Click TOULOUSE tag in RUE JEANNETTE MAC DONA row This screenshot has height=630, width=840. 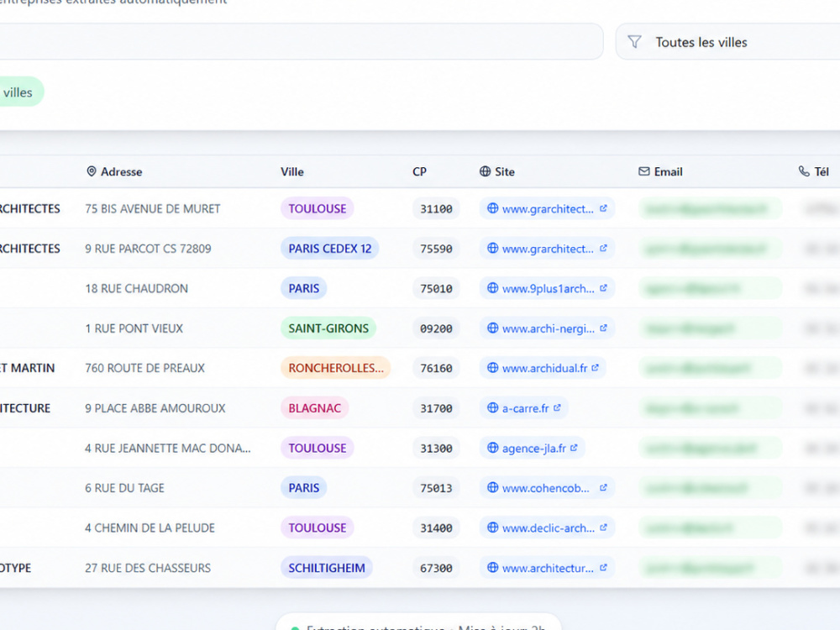318,448
